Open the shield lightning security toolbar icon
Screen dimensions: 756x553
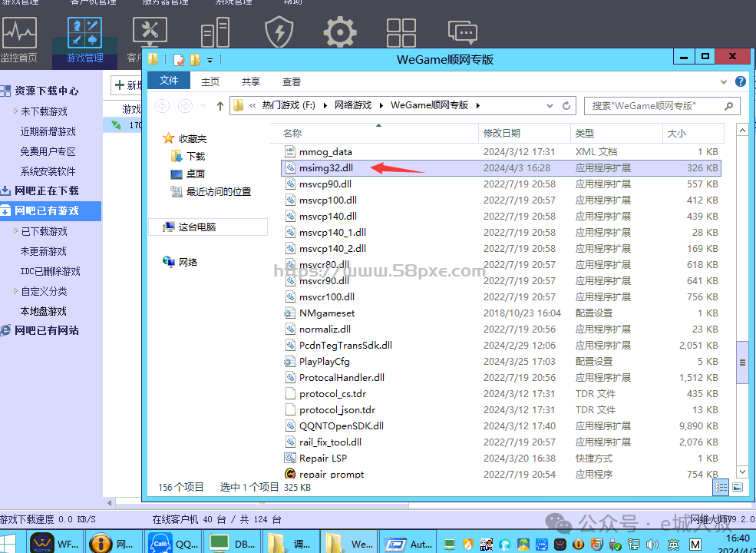click(x=279, y=32)
